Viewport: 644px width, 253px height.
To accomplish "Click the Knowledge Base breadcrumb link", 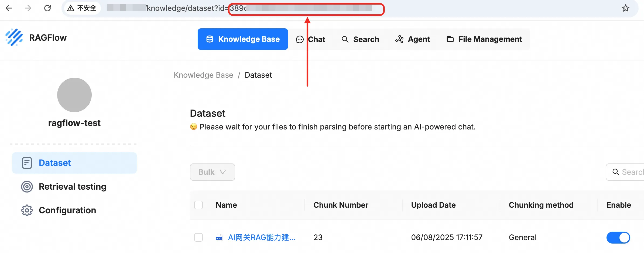I will (x=203, y=75).
